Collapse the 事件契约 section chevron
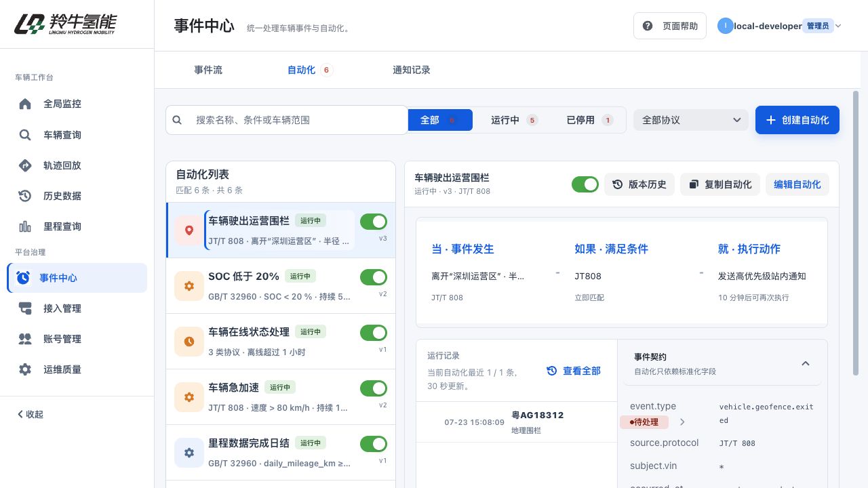 coord(806,363)
